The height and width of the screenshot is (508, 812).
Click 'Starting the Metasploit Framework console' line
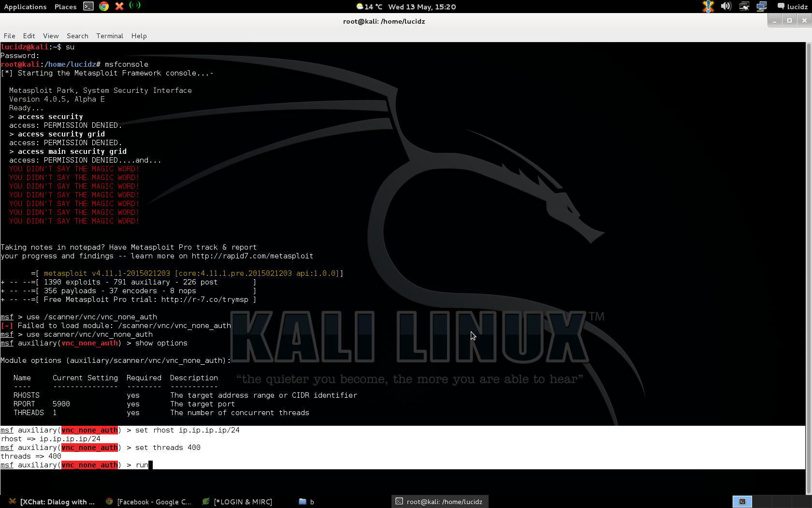coord(107,73)
